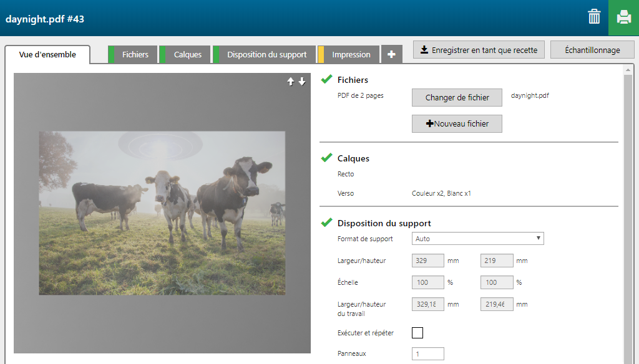Click the hauteur field showing 219
The height and width of the screenshot is (364, 639).
pyautogui.click(x=497, y=261)
